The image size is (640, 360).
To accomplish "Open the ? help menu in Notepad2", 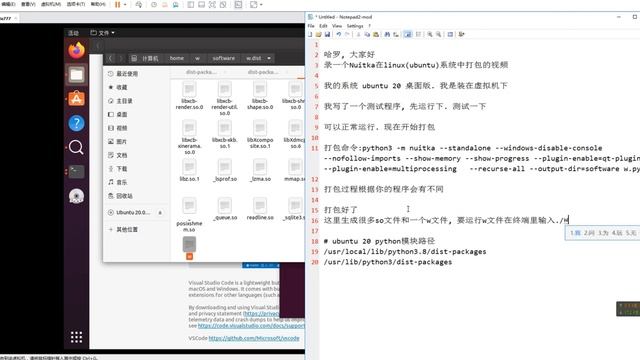I will [370, 26].
